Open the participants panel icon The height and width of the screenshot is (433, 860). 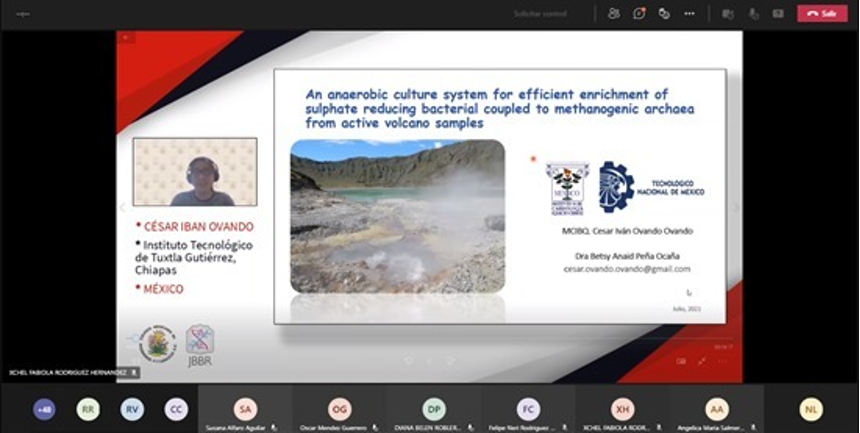614,14
